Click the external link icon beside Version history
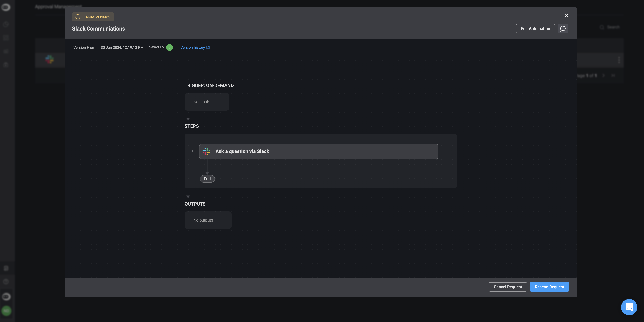The image size is (644, 322). 208,47
